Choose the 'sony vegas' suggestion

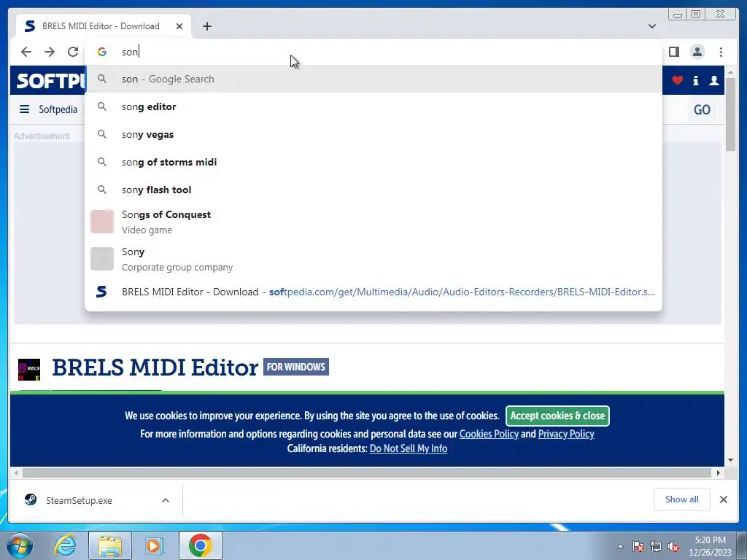(x=373, y=134)
